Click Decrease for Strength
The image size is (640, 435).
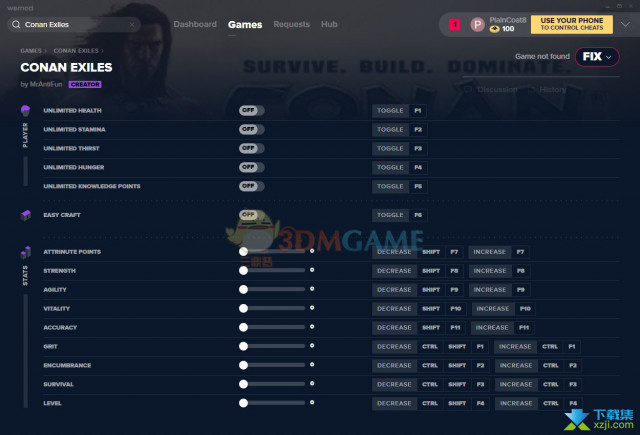[x=394, y=271]
